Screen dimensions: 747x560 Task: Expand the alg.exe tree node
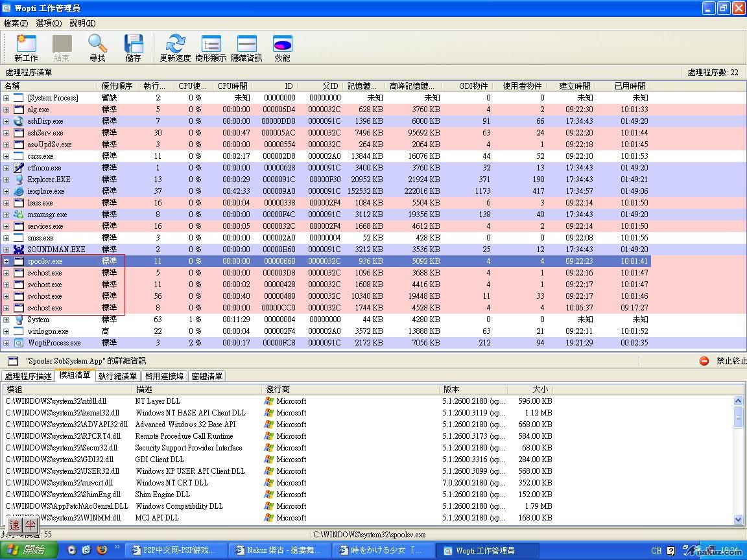[x=6, y=110]
